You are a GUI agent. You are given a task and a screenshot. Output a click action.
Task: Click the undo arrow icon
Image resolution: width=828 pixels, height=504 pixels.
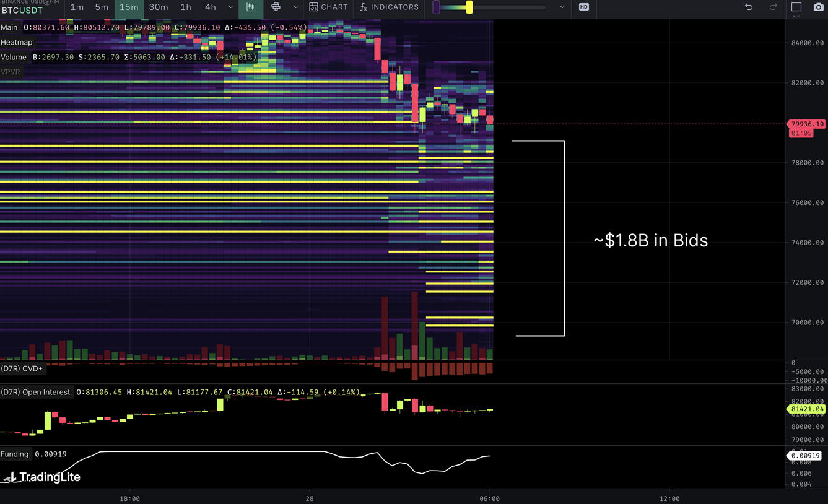click(749, 7)
